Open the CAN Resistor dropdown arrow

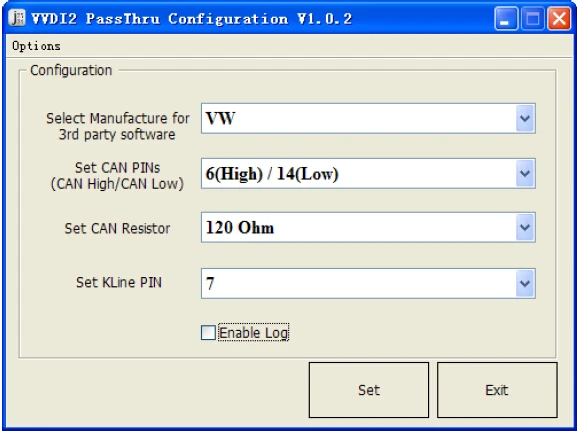click(x=525, y=227)
